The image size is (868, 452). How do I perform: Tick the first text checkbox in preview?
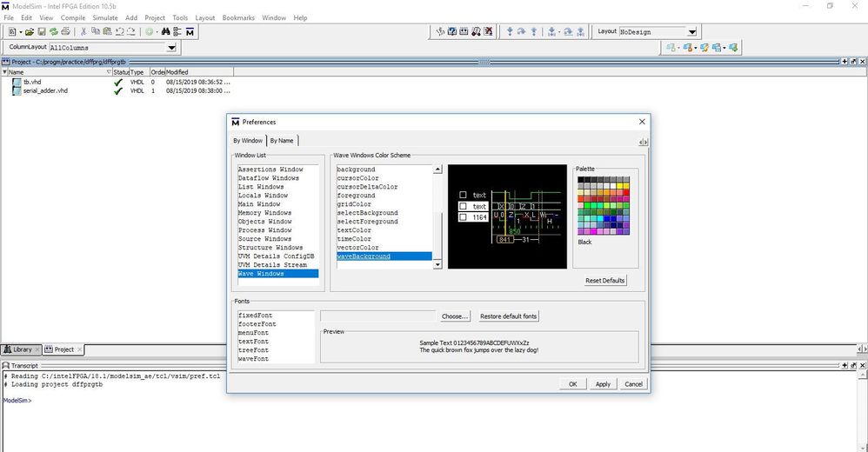[464, 195]
